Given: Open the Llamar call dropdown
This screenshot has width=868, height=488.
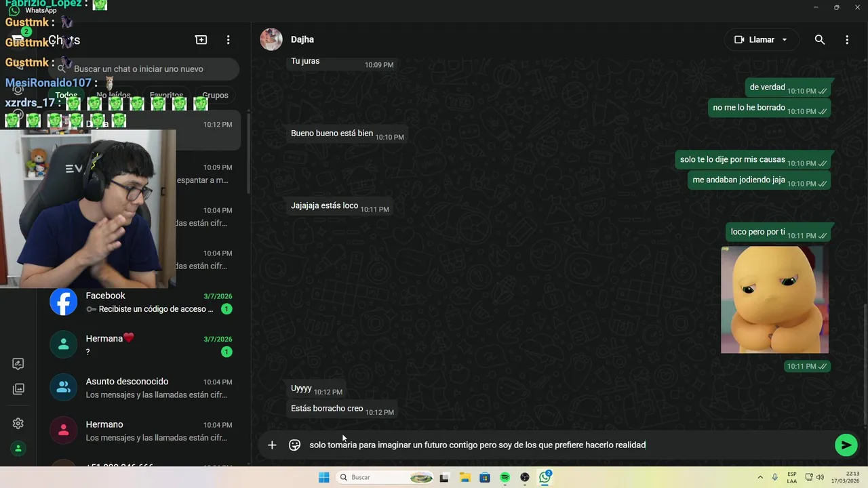Looking at the screenshot, I should pyautogui.click(x=785, y=40).
